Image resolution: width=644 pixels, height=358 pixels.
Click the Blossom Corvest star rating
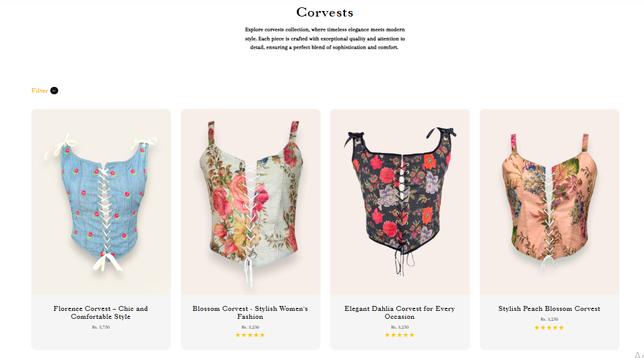[250, 335]
